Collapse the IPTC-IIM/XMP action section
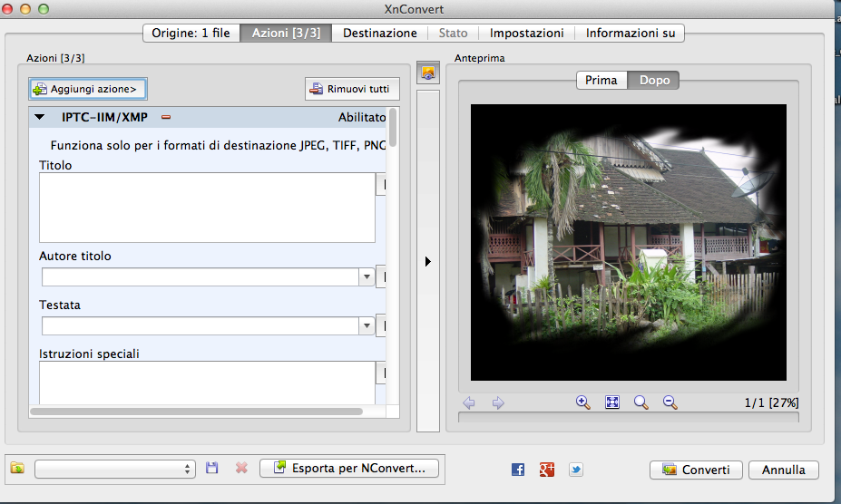 [40, 117]
